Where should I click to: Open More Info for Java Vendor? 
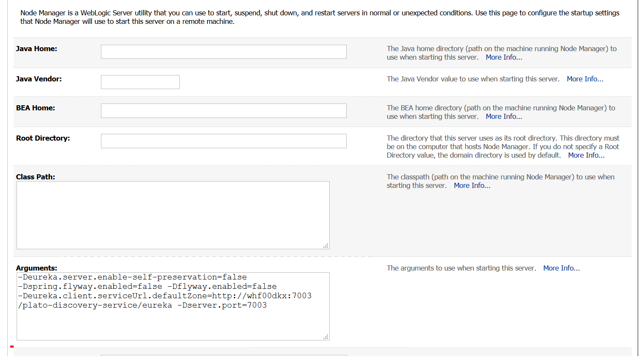(x=585, y=79)
